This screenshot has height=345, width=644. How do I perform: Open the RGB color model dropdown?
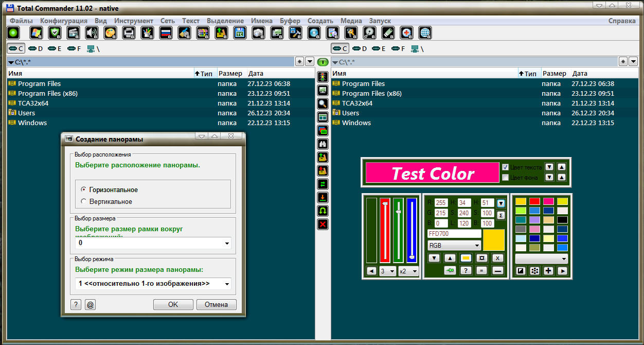(454, 246)
